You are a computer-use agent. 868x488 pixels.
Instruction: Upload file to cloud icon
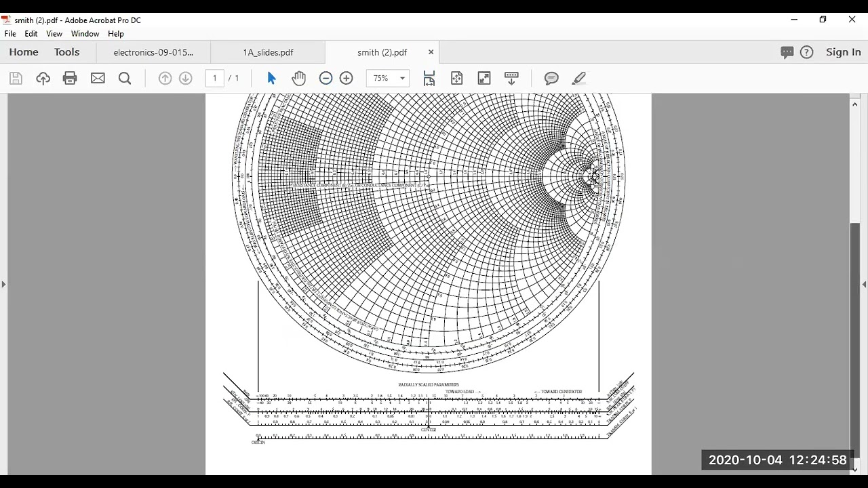point(43,79)
